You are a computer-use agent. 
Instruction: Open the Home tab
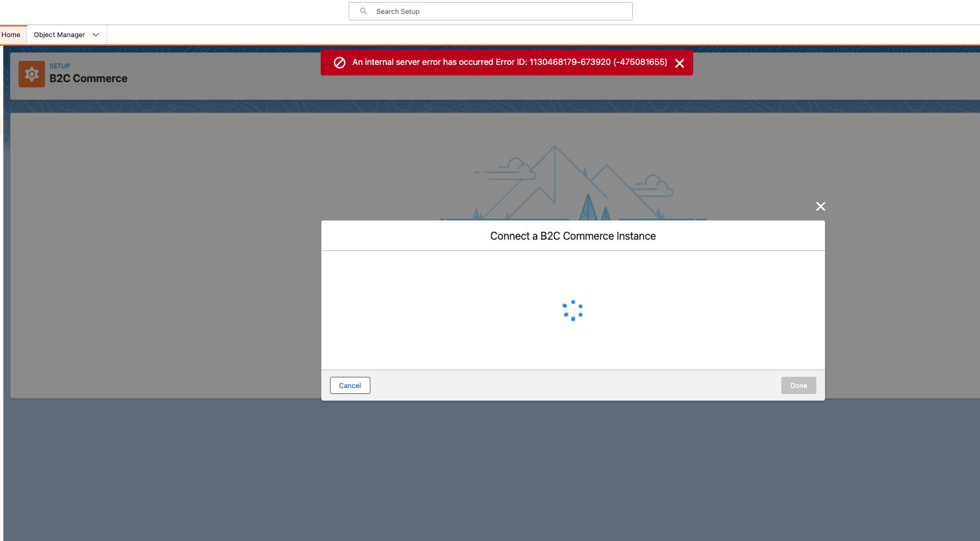[11, 34]
